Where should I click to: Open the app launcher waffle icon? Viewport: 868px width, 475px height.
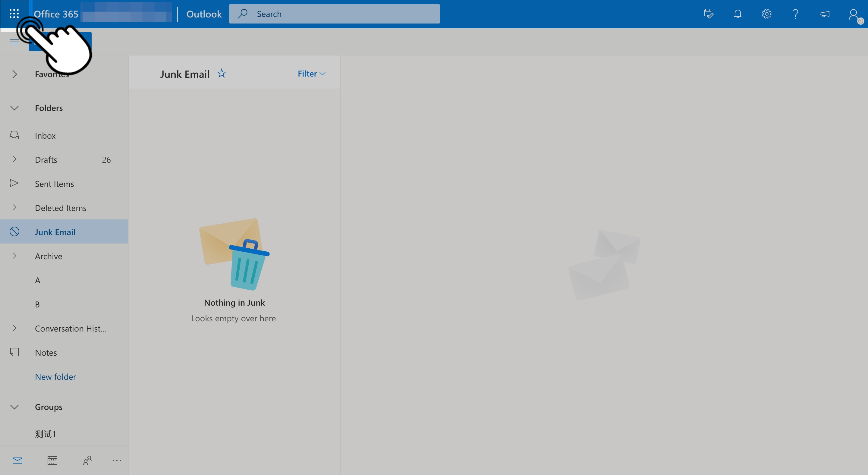tap(14, 14)
